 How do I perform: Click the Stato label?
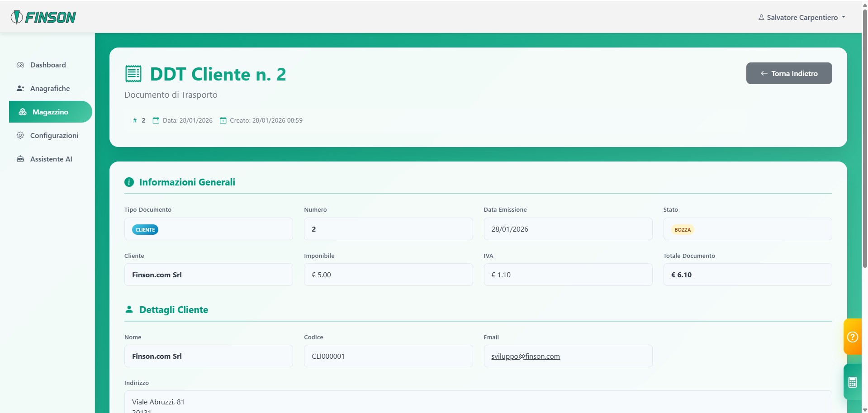click(x=671, y=209)
